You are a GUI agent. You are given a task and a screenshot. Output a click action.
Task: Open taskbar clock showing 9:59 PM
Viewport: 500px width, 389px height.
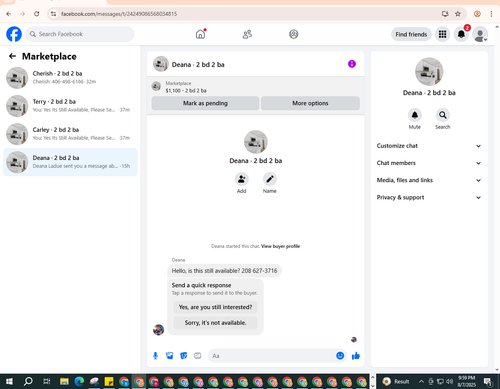(466, 381)
